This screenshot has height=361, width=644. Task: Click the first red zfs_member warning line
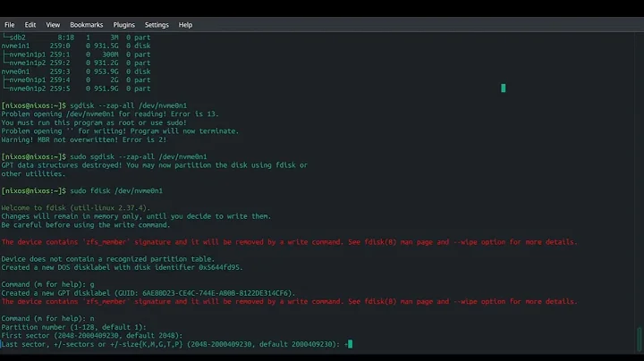click(x=289, y=242)
